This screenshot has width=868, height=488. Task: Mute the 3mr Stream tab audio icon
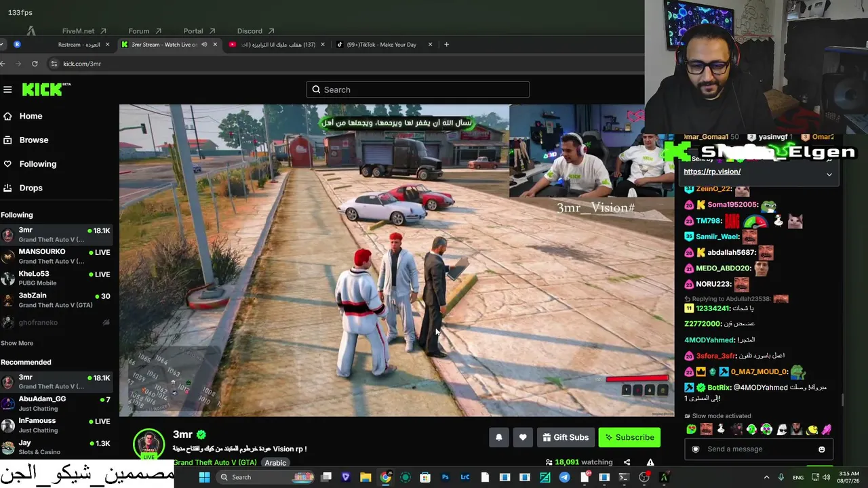tap(204, 45)
